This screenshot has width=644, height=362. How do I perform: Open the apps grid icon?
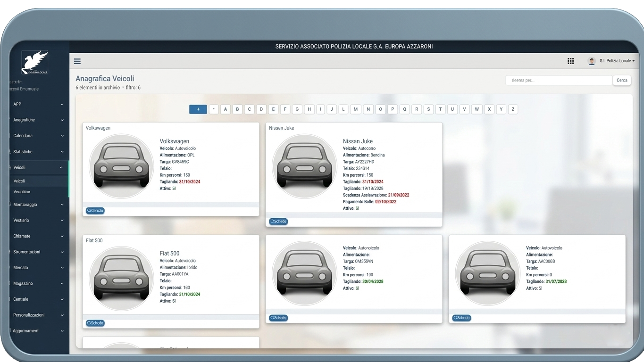[570, 61]
